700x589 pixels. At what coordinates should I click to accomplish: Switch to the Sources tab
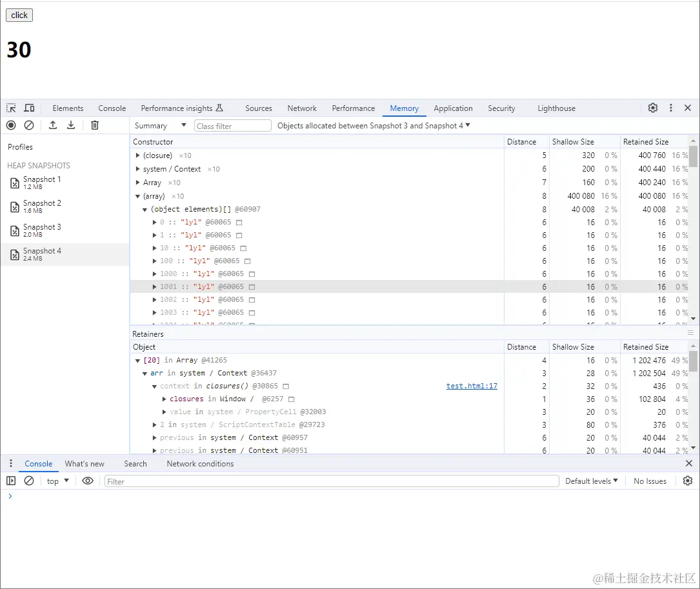point(259,108)
